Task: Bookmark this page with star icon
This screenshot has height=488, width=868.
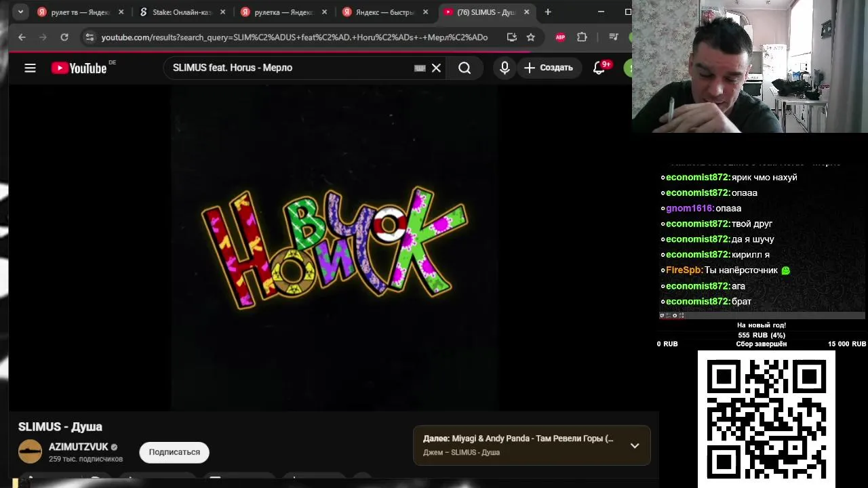Action: point(531,37)
